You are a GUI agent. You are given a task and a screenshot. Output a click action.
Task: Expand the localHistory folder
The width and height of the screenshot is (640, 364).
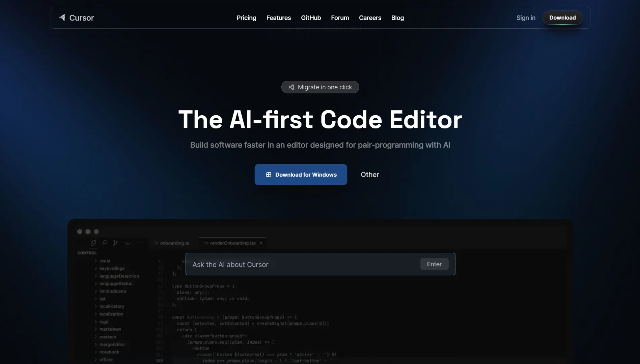pos(109,306)
